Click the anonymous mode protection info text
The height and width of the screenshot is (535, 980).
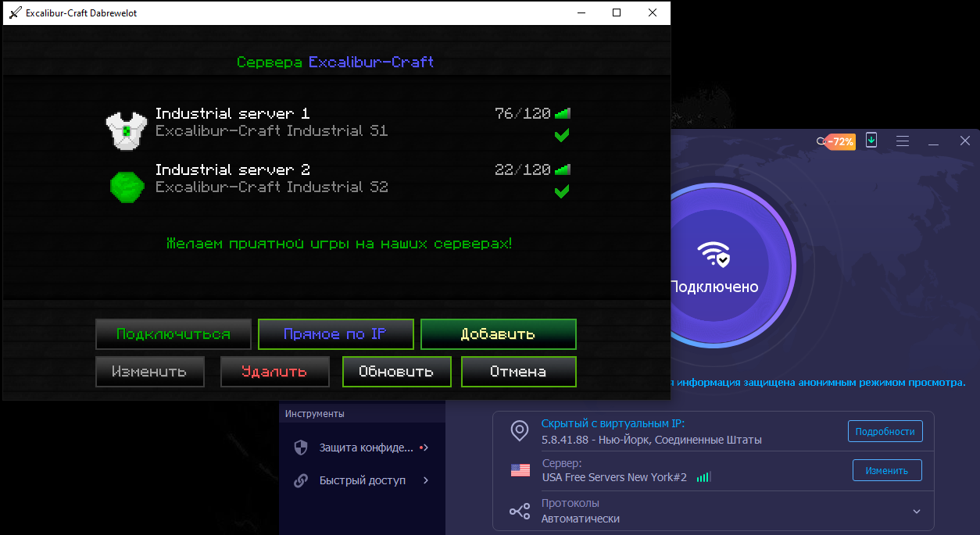[817, 383]
